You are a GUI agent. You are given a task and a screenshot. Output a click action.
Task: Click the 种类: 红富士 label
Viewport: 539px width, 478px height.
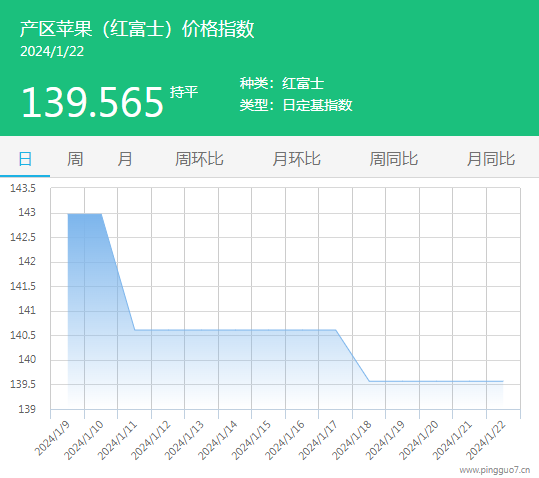pyautogui.click(x=282, y=84)
